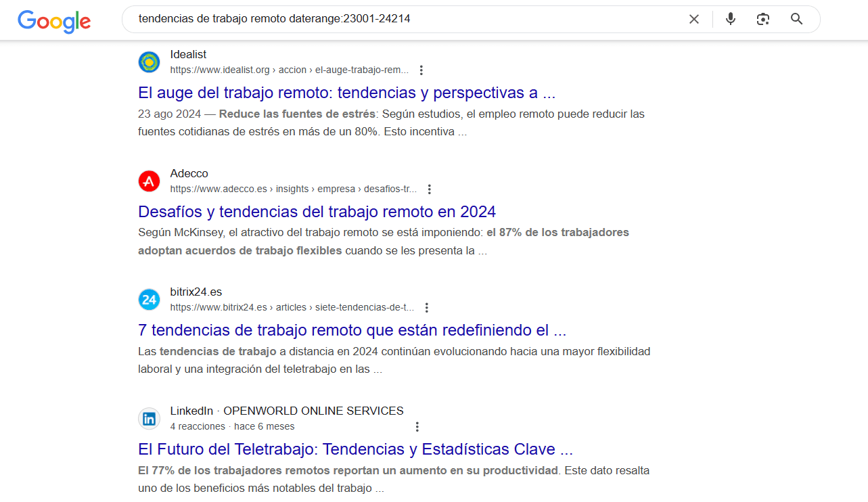
Task: Click the magnifying glass search button
Action: (x=796, y=19)
